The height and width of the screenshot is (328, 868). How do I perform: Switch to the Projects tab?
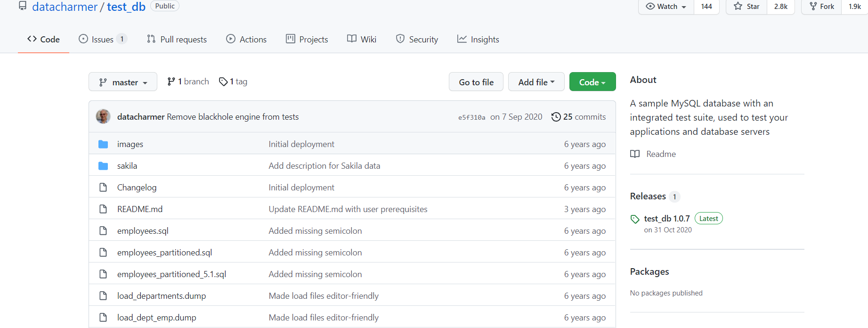point(307,40)
